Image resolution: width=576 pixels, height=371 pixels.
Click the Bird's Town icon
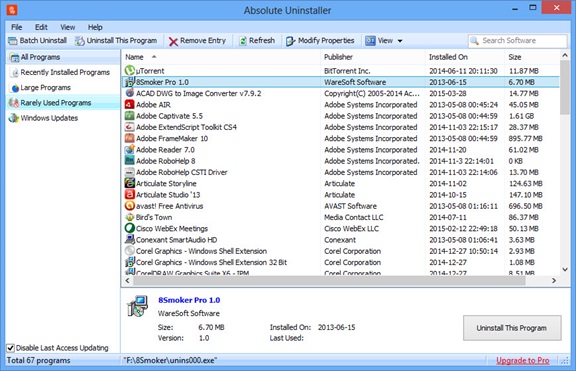click(130, 217)
